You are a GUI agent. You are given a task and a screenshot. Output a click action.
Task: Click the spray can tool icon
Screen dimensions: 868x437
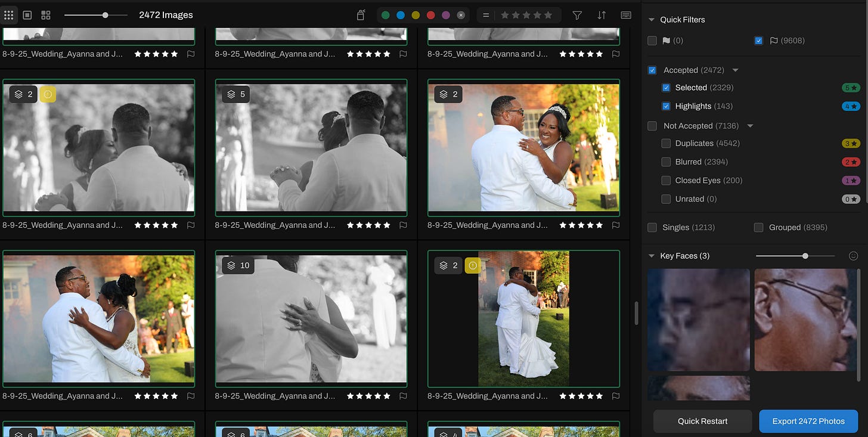361,15
